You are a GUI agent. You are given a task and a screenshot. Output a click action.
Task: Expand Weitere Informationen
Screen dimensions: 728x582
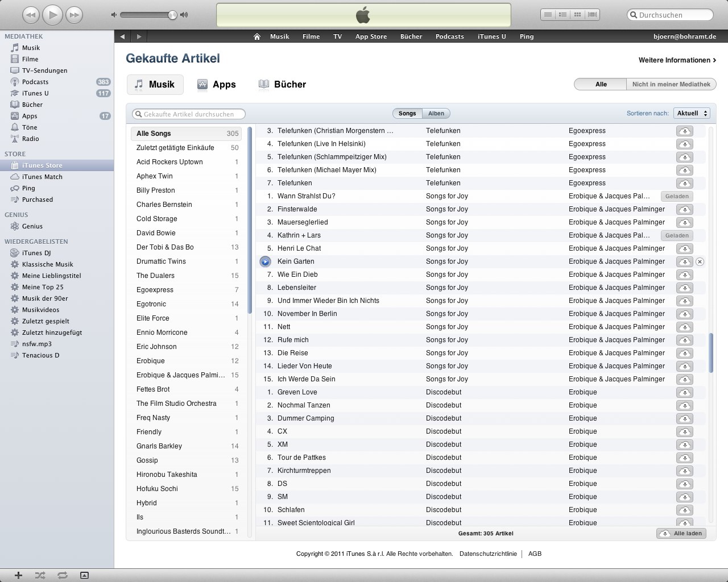(x=677, y=60)
